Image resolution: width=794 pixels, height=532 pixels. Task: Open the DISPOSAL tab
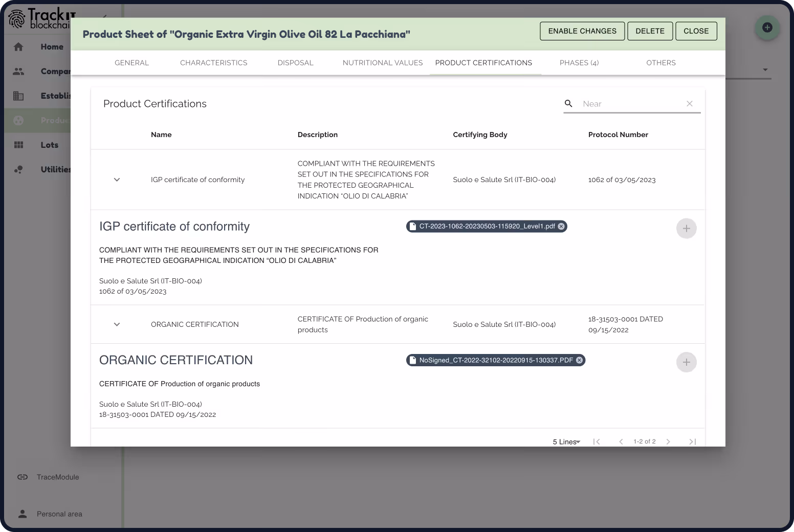point(296,62)
